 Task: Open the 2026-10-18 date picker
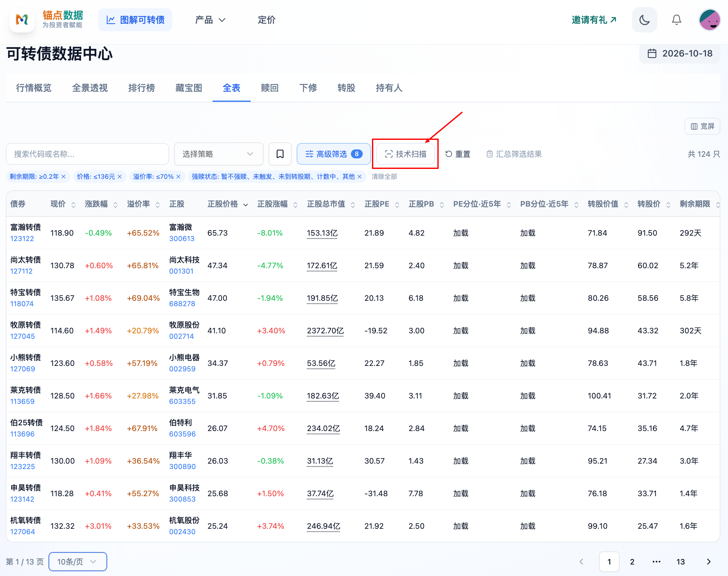pyautogui.click(x=680, y=53)
